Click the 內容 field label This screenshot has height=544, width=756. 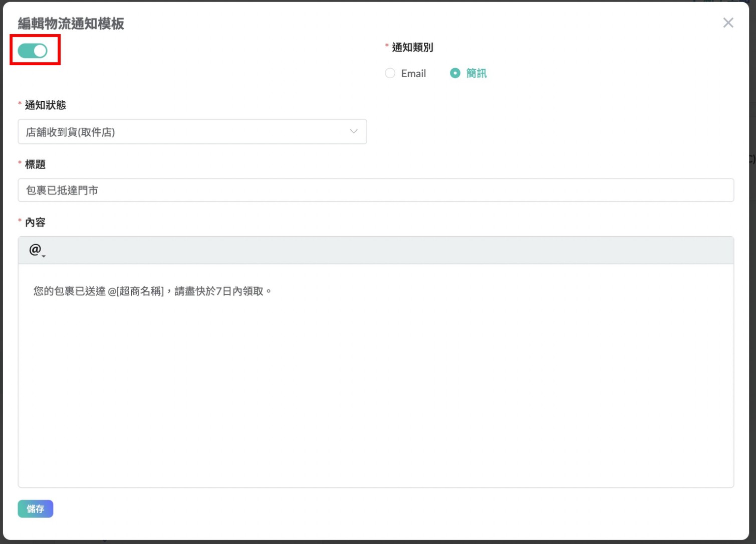pos(35,223)
